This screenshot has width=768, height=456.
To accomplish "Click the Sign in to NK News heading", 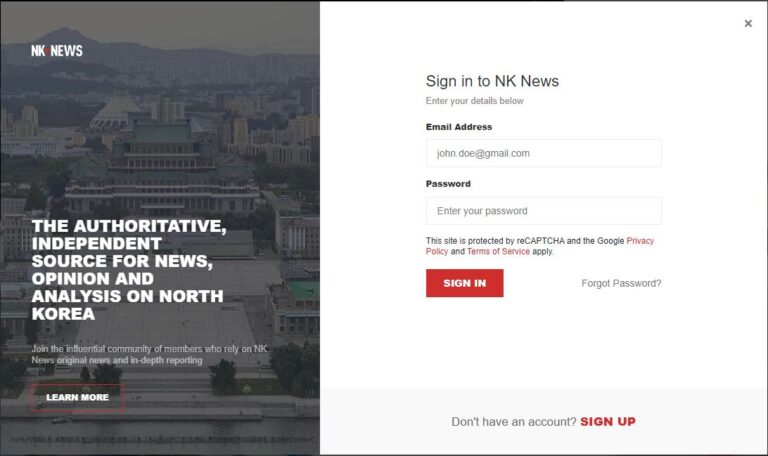I will [492, 81].
